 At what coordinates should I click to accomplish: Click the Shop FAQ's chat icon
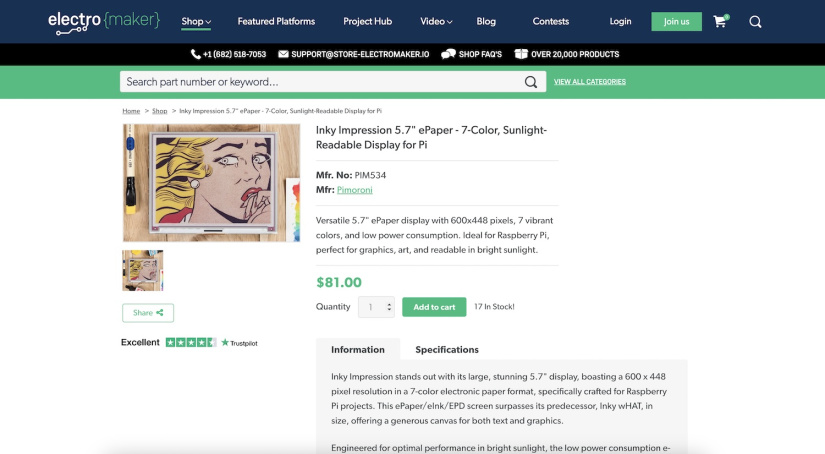(448, 54)
